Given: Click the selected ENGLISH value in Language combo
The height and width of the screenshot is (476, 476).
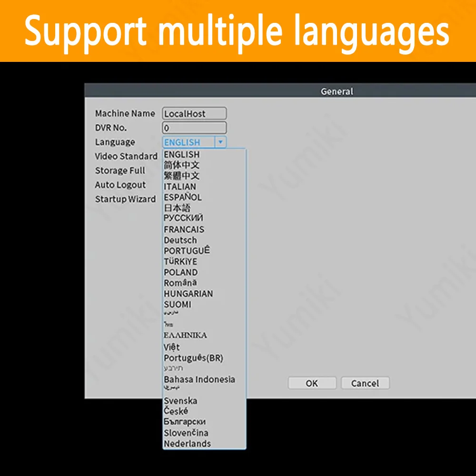Looking at the screenshot, I should [182, 142].
